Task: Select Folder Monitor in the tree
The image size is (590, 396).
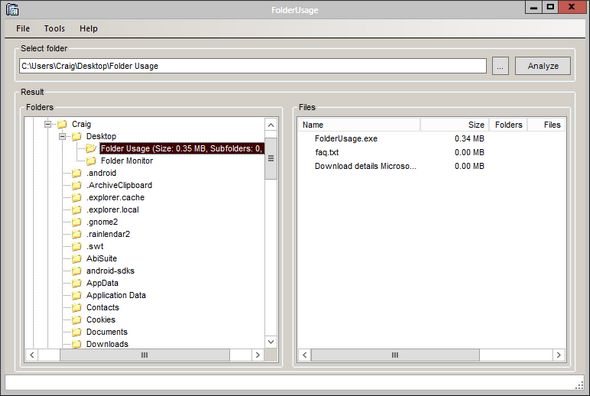Action: 127,161
